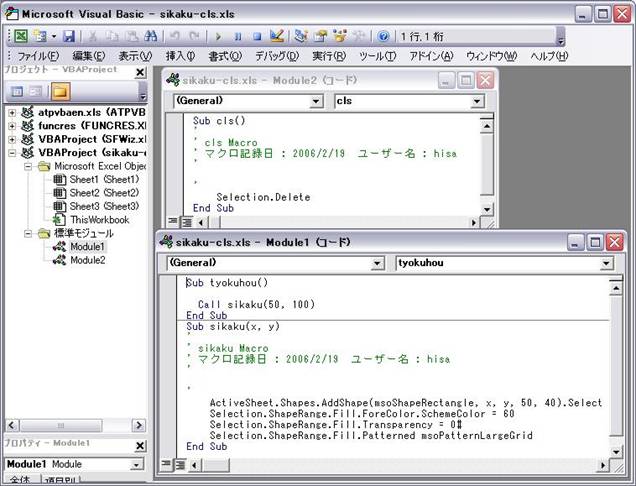The image size is (636, 486).
Task: Click the Cut scissors icon
Action: click(93, 37)
